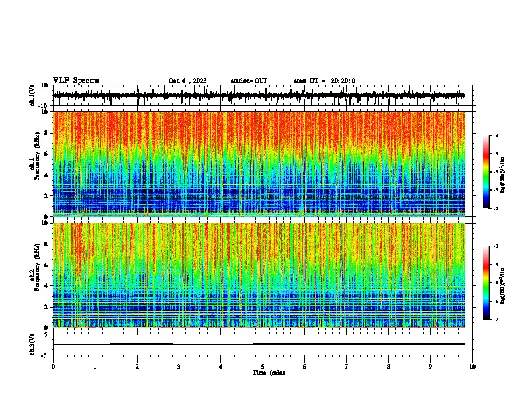532x411 pixels.
Task: Click the "6" kHz tick on ch.2 spectrogram axis
Action: click(47, 265)
